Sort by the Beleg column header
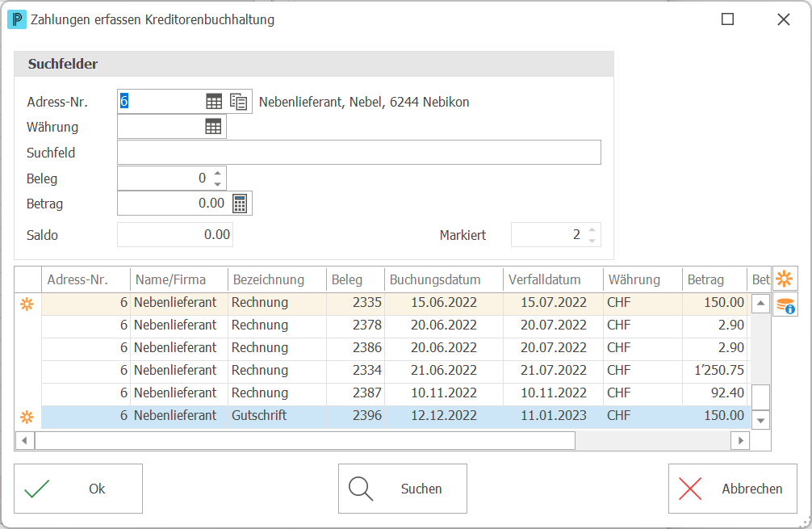The width and height of the screenshot is (812, 529). pyautogui.click(x=355, y=279)
